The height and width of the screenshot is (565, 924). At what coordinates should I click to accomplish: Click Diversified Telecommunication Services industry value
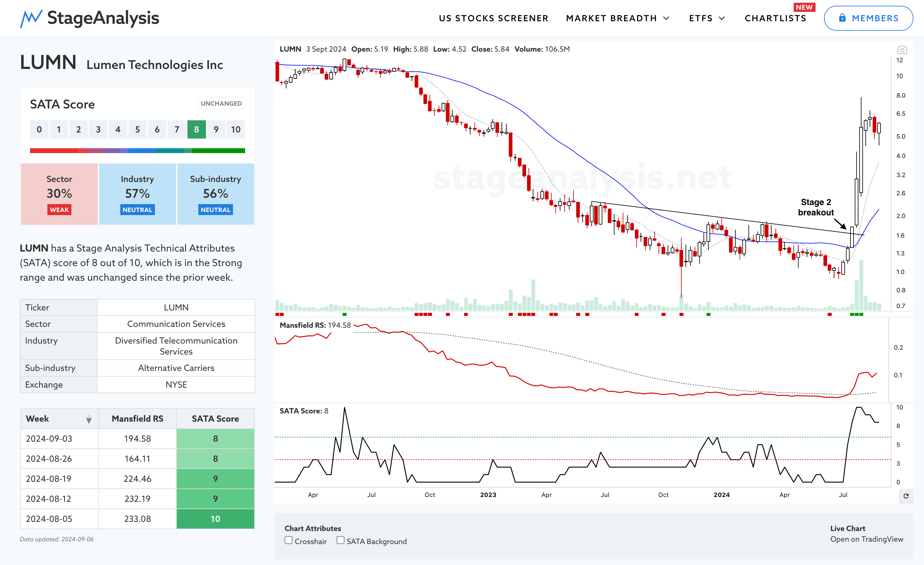pyautogui.click(x=176, y=346)
